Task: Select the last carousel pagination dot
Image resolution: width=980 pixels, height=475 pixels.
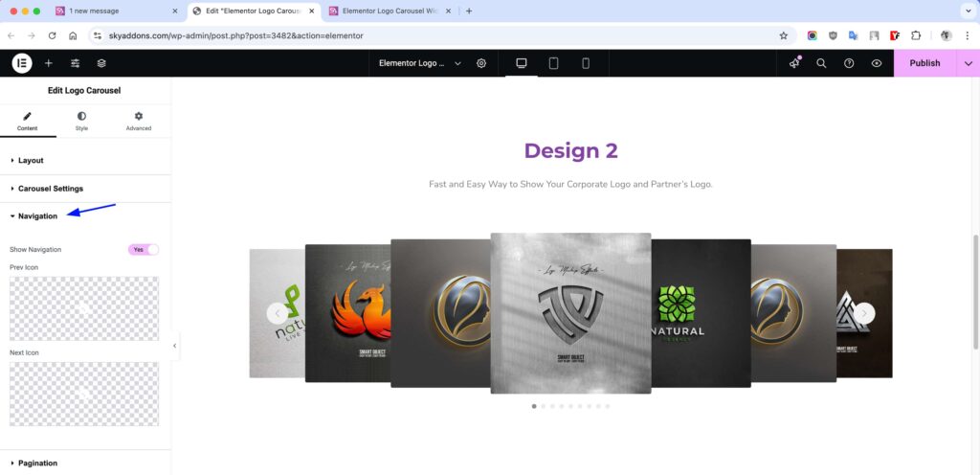Action: tap(607, 406)
